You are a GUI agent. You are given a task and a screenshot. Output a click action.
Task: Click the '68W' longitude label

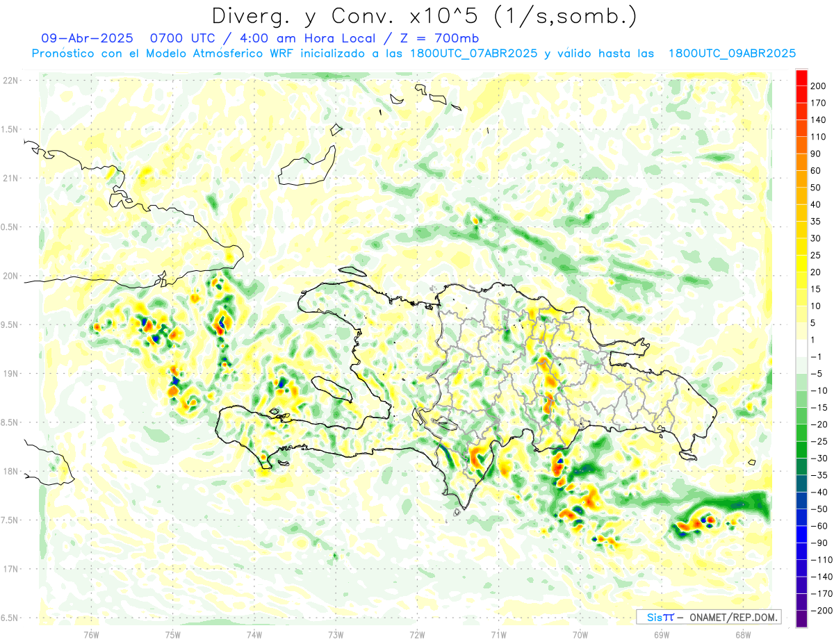(743, 634)
